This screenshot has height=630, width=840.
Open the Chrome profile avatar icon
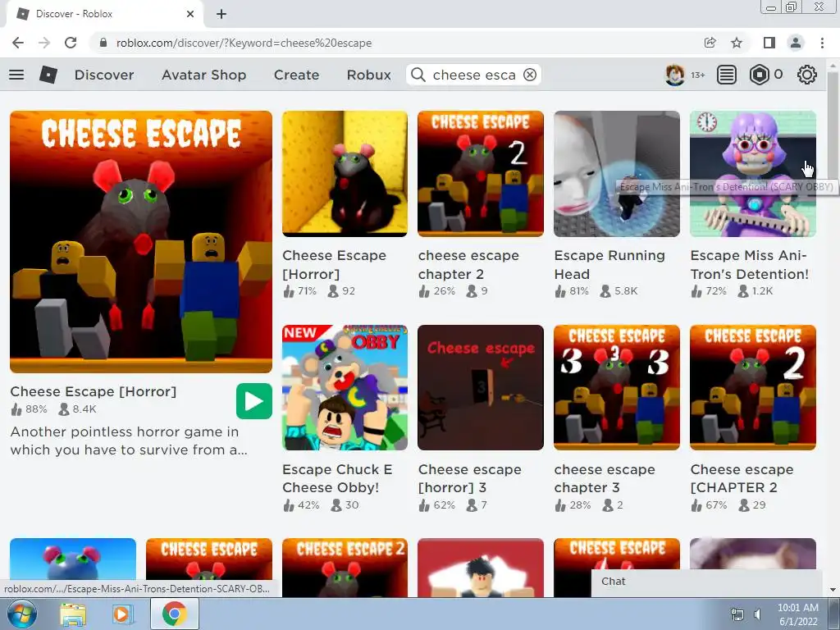tap(796, 43)
